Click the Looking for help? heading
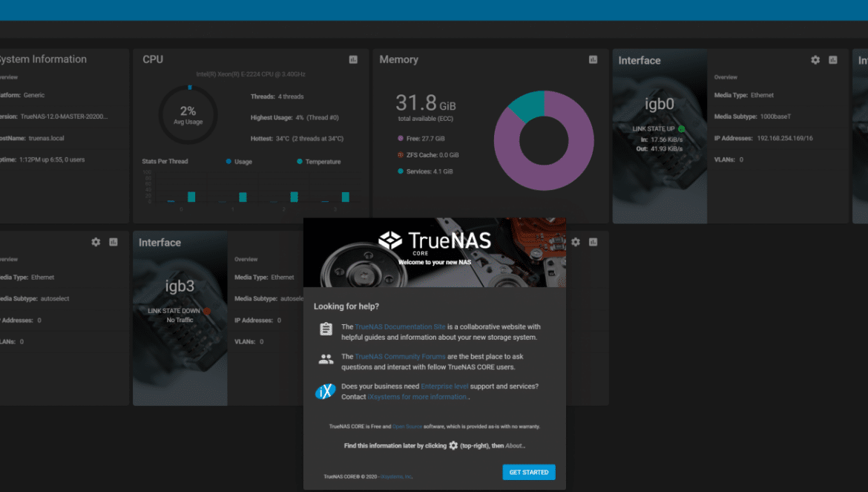The width and height of the screenshot is (868, 492). pyautogui.click(x=346, y=306)
